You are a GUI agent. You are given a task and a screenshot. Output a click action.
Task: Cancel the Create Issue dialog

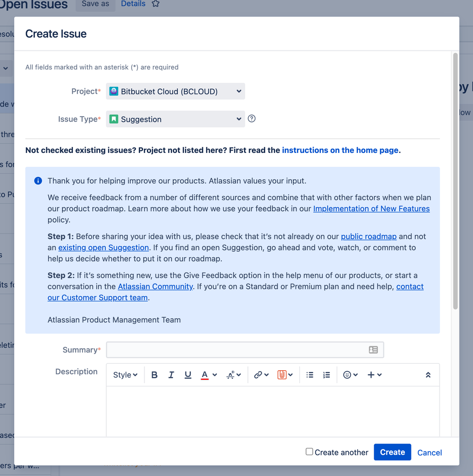point(429,453)
